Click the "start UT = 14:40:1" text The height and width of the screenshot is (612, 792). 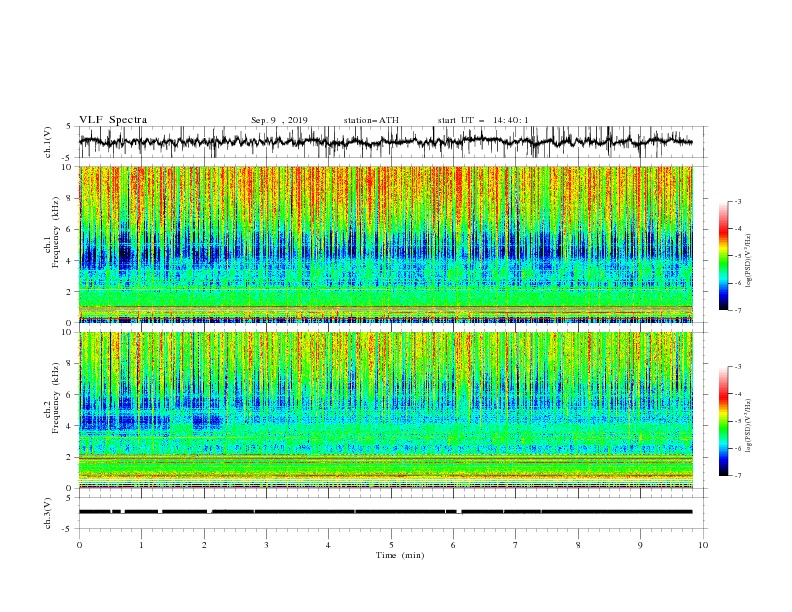tap(483, 120)
